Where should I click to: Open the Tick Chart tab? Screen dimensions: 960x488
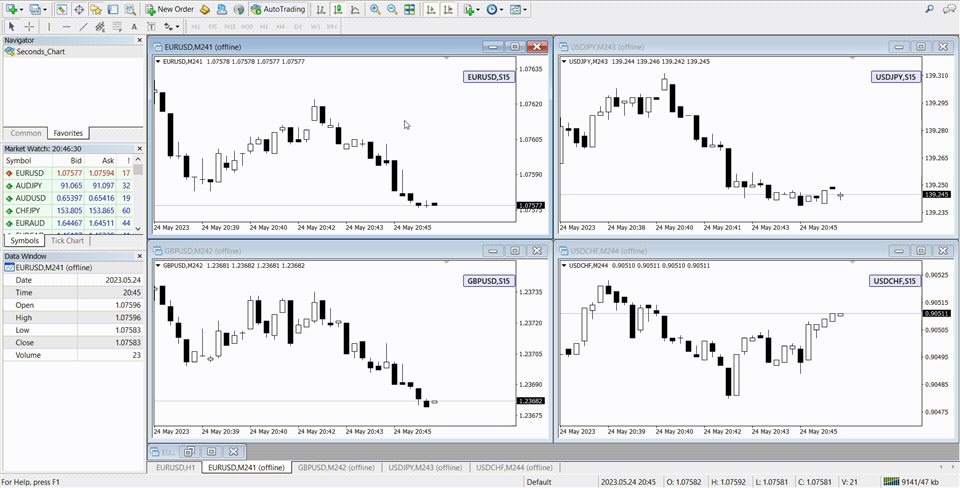67,241
